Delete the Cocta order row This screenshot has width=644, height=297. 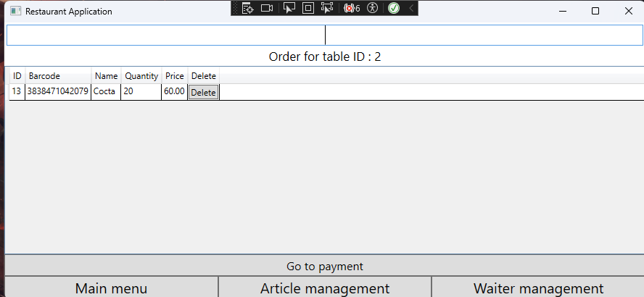coord(203,92)
